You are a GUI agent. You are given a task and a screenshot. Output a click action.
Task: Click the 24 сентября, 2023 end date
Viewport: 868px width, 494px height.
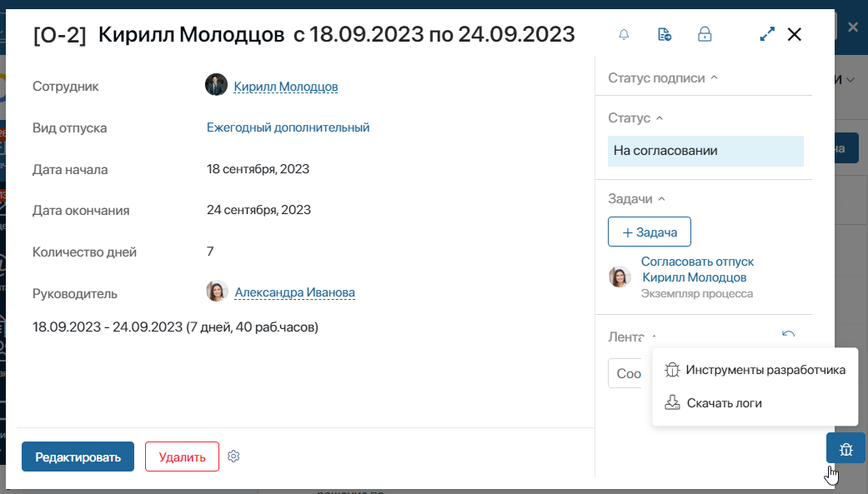click(x=258, y=210)
